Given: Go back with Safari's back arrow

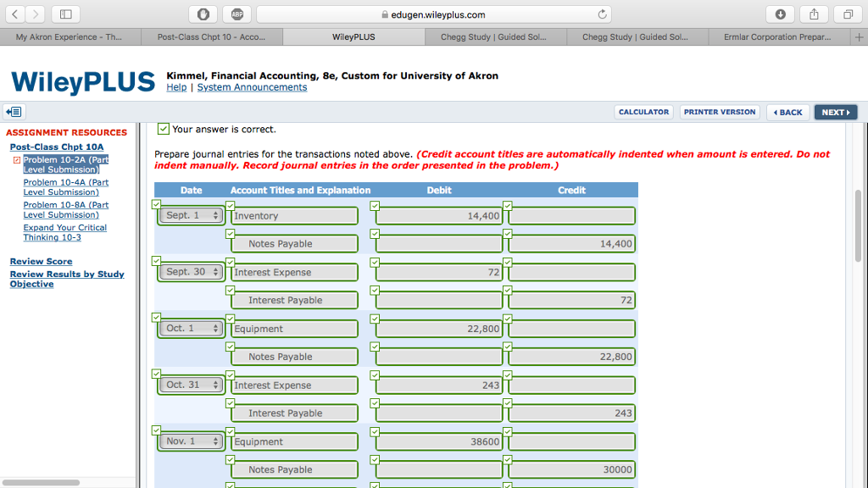Looking at the screenshot, I should coord(15,14).
